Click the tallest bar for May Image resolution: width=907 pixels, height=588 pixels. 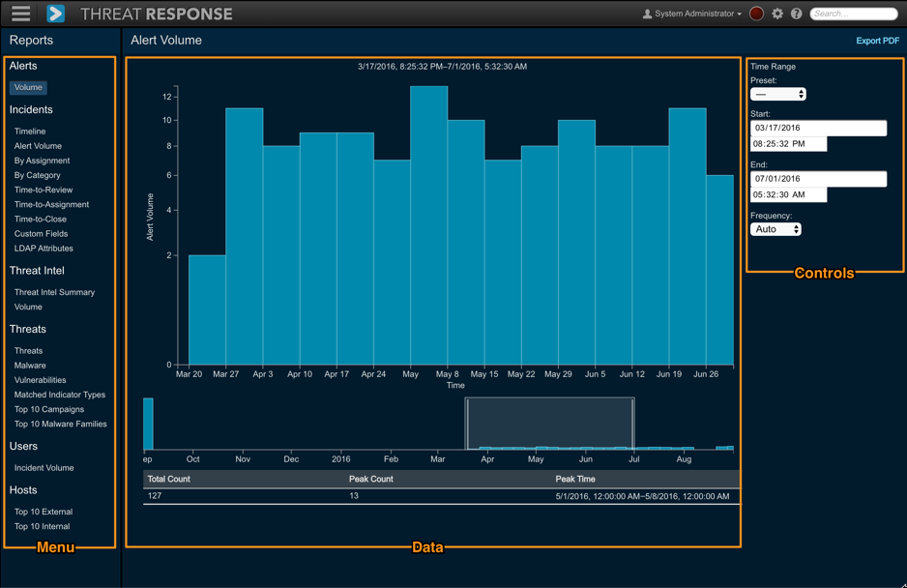click(428, 224)
